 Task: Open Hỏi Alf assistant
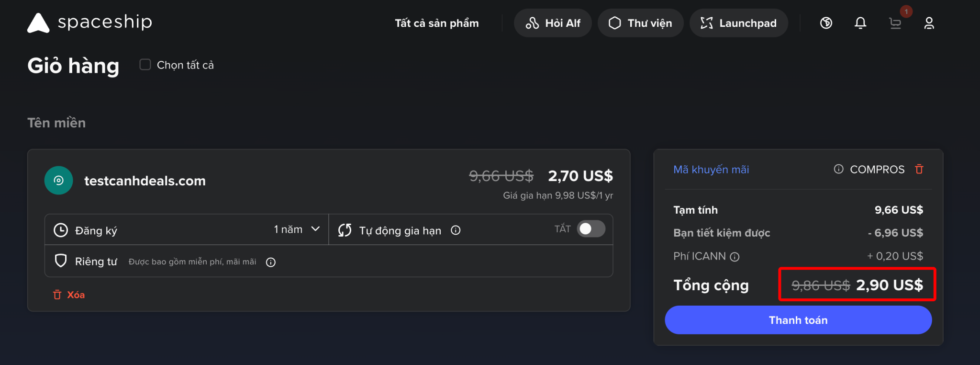click(553, 23)
